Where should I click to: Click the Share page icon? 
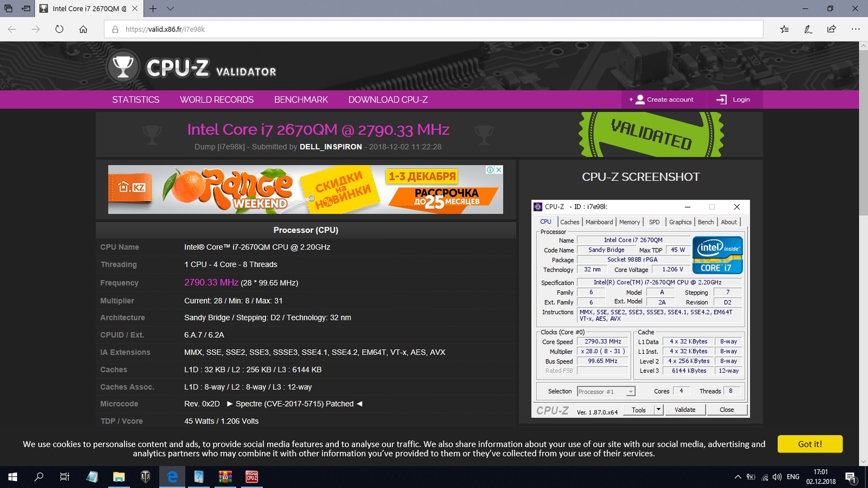point(831,29)
